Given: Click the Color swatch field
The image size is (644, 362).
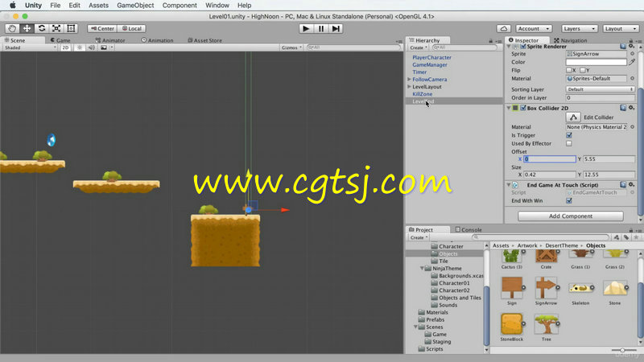Looking at the screenshot, I should [x=596, y=62].
